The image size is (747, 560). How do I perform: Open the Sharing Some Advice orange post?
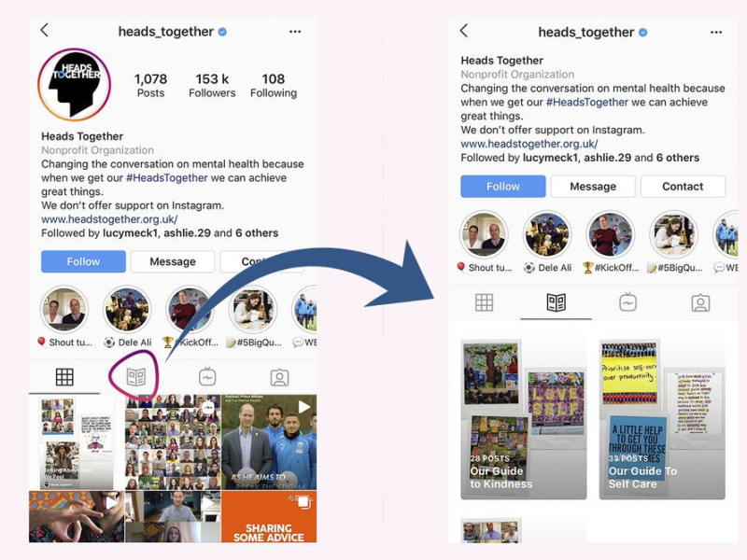(x=269, y=517)
